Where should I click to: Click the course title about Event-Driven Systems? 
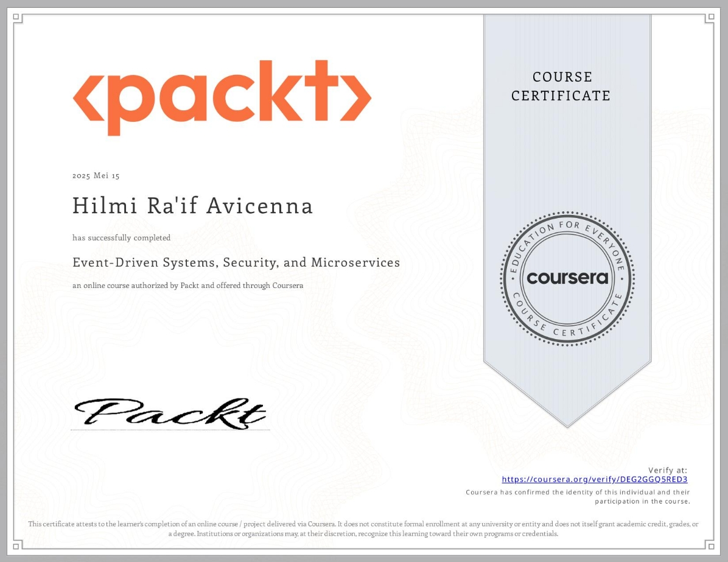tap(236, 262)
